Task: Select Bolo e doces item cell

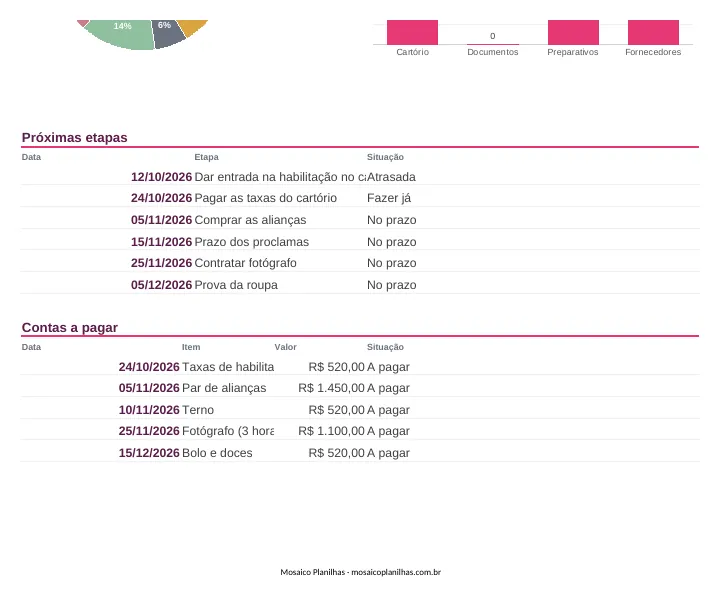Action: pos(217,453)
